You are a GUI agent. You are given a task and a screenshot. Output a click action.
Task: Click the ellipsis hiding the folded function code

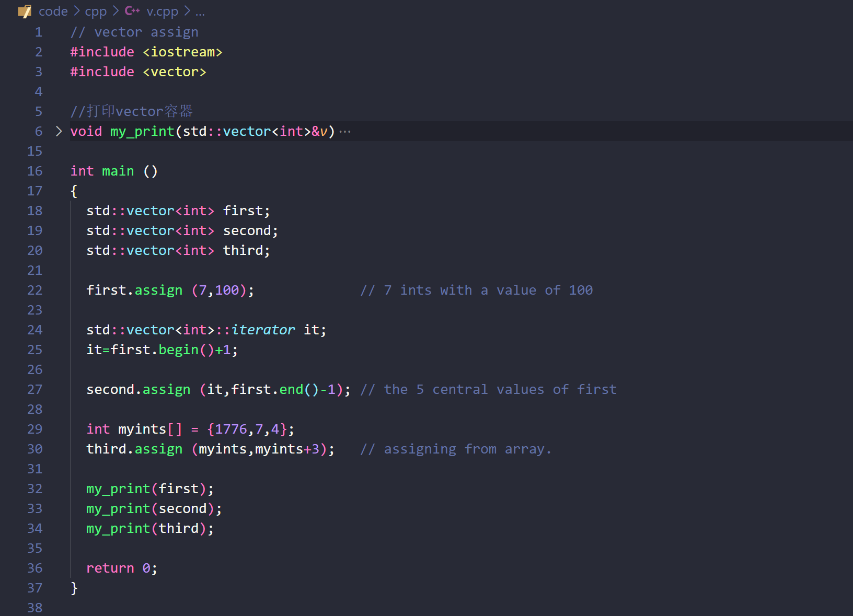[344, 131]
